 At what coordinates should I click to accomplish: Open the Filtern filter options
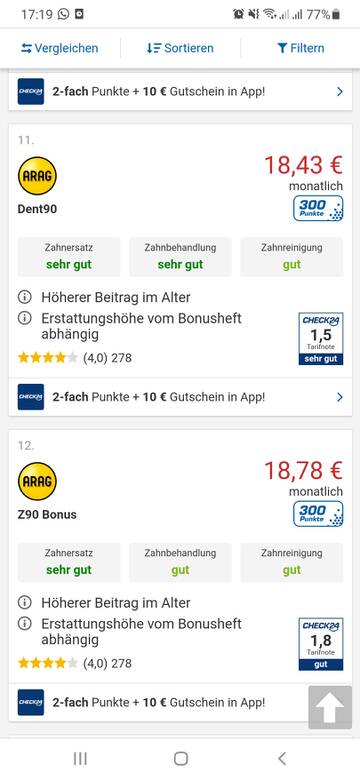pos(300,48)
